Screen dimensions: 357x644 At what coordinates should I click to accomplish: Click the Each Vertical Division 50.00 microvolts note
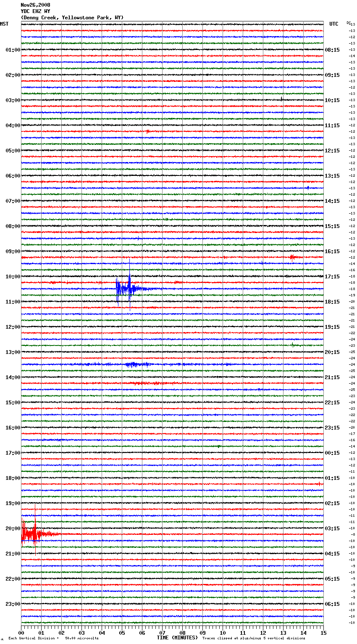53,638
